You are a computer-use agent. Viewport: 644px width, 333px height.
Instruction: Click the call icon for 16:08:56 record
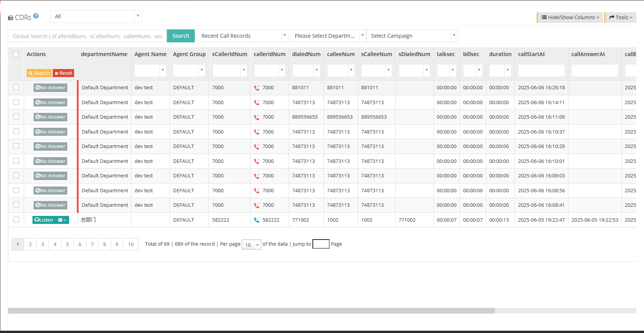pos(257,191)
